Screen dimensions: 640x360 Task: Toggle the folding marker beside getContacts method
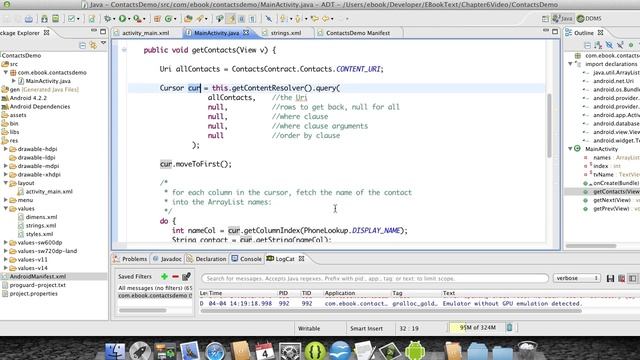124,50
